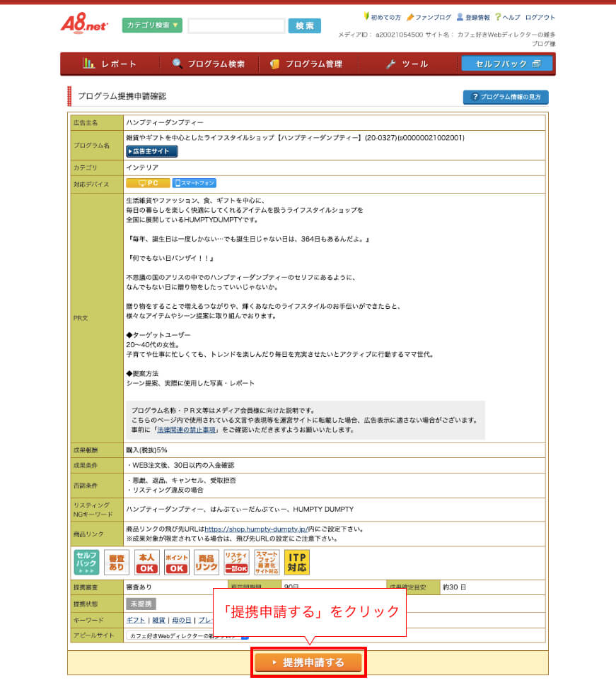This screenshot has width=616, height=687.
Task: Open the 母の日 keyword link
Action: pos(182,620)
